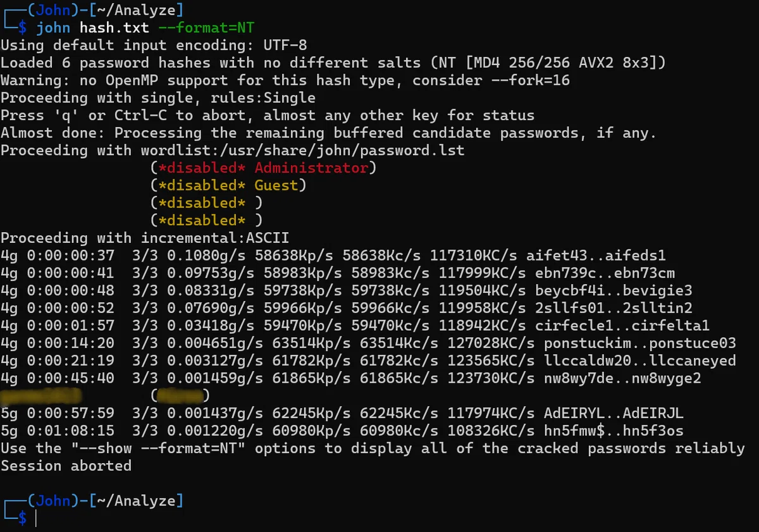
Task: Click the 'john' command word
Action: pos(53,28)
